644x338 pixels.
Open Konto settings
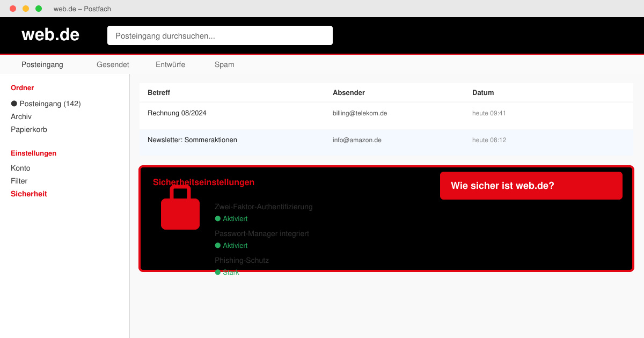point(20,168)
